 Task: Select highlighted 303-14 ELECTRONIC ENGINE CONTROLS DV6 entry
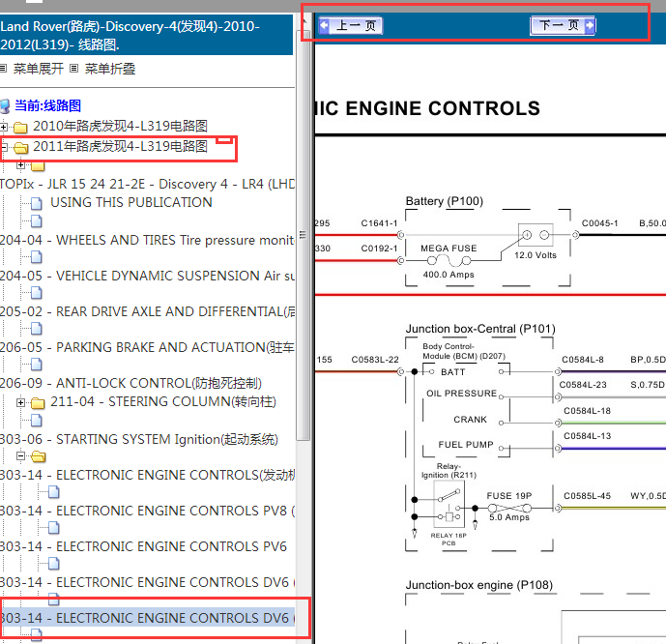click(147, 617)
